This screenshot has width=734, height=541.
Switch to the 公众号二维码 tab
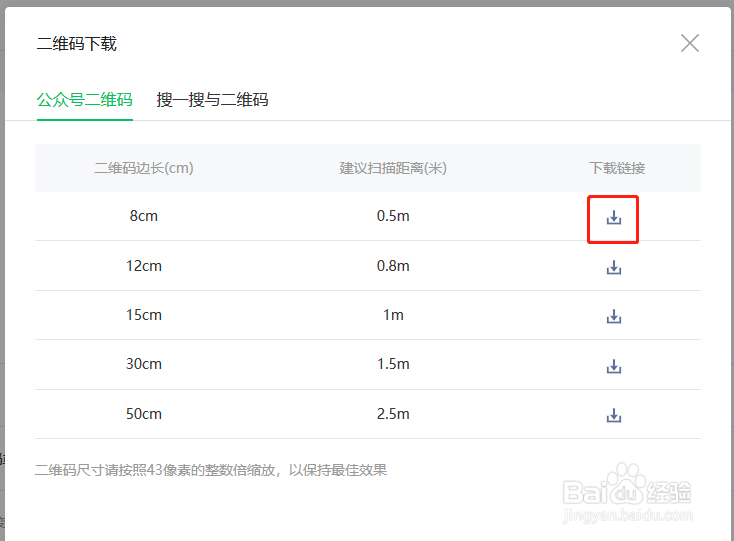point(85,100)
